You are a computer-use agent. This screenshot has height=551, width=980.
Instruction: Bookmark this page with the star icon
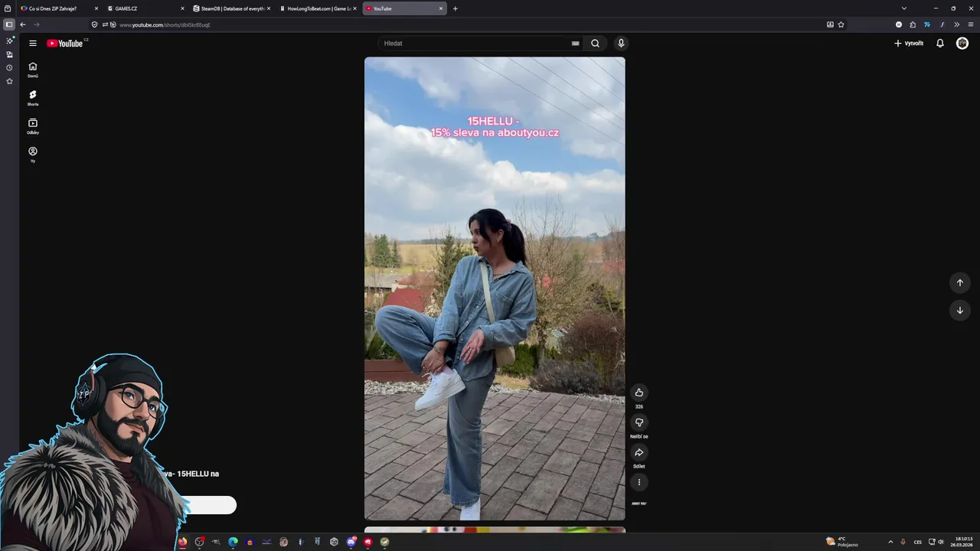841,24
